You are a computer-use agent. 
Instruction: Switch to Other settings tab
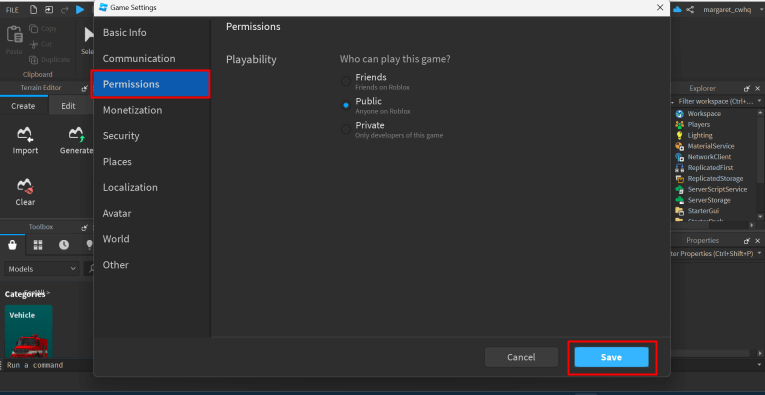click(151, 265)
